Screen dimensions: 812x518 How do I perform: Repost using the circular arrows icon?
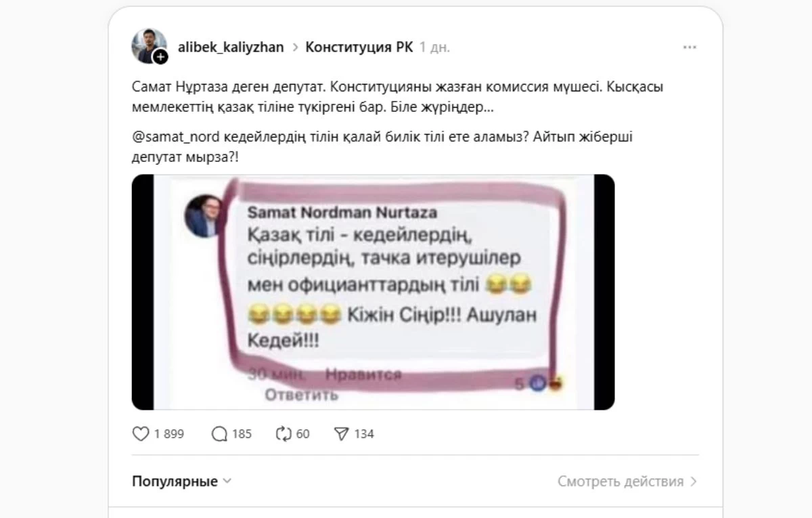click(x=283, y=434)
